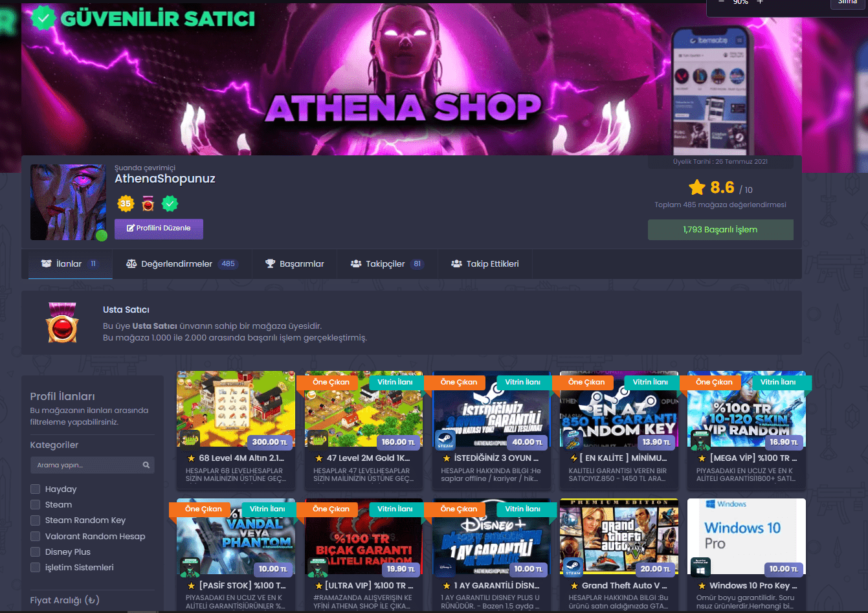Go to the Takip Ettikleri tab

tap(485, 264)
